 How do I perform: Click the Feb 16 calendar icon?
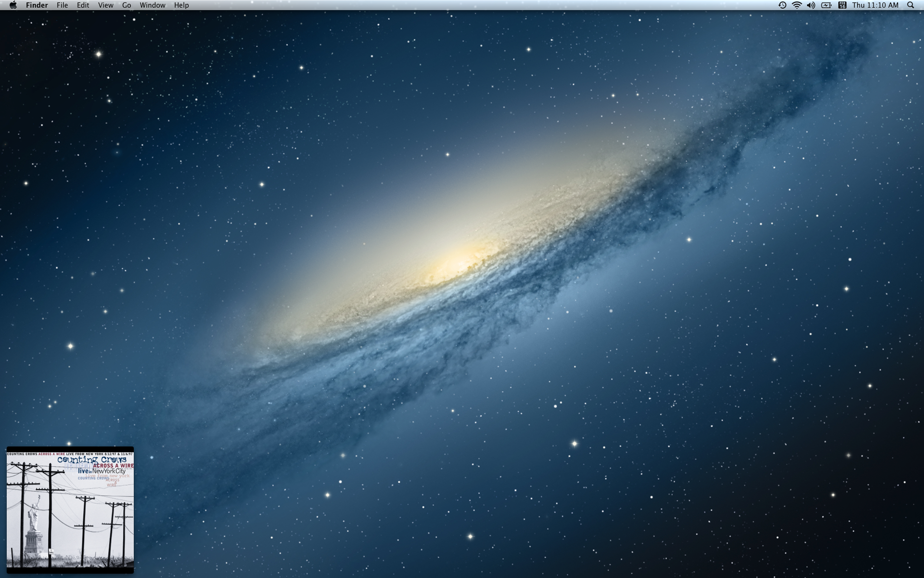coord(842,5)
